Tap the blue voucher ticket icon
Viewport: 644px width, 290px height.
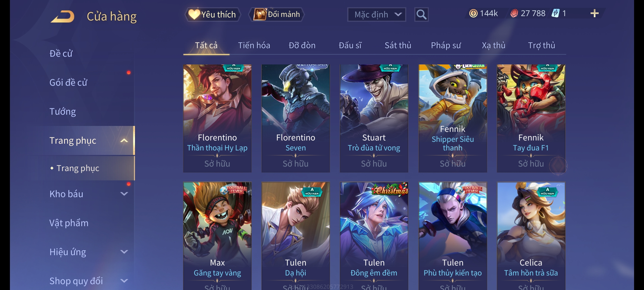click(x=555, y=13)
